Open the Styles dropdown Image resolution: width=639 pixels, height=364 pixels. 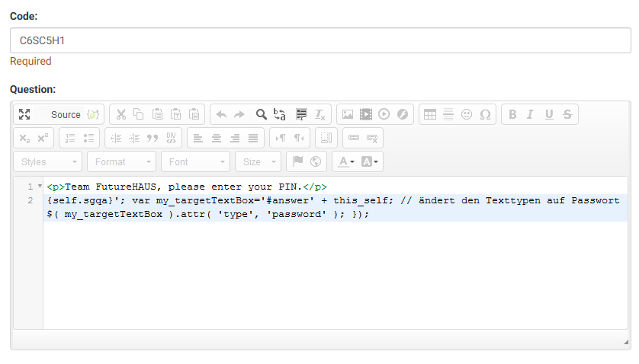[47, 161]
